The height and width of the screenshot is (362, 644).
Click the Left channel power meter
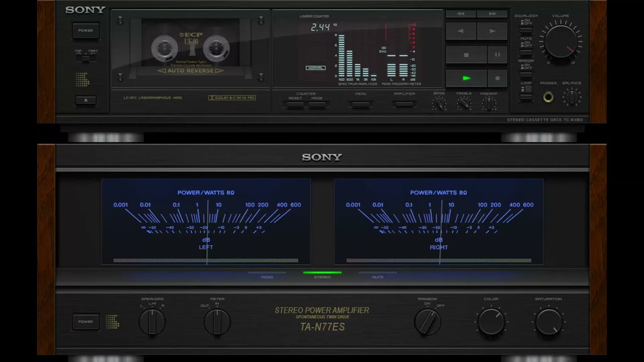(206, 222)
